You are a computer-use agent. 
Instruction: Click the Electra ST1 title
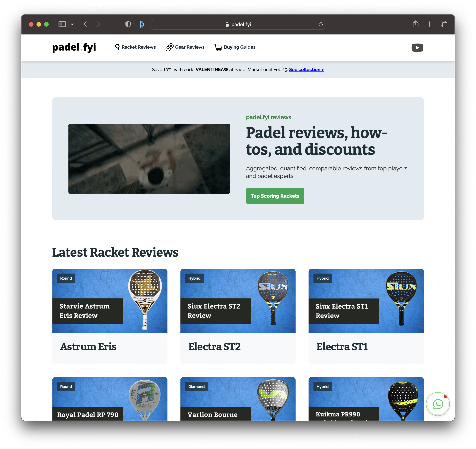point(342,347)
